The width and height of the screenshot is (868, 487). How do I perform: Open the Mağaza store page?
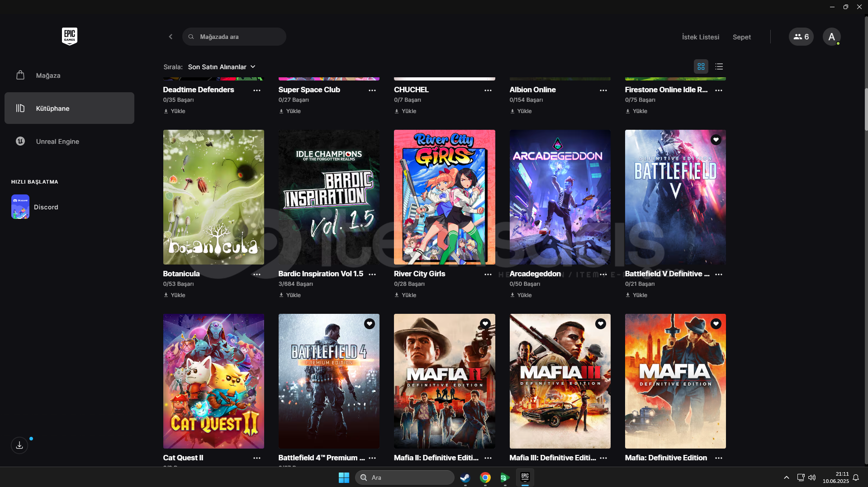pyautogui.click(x=69, y=75)
